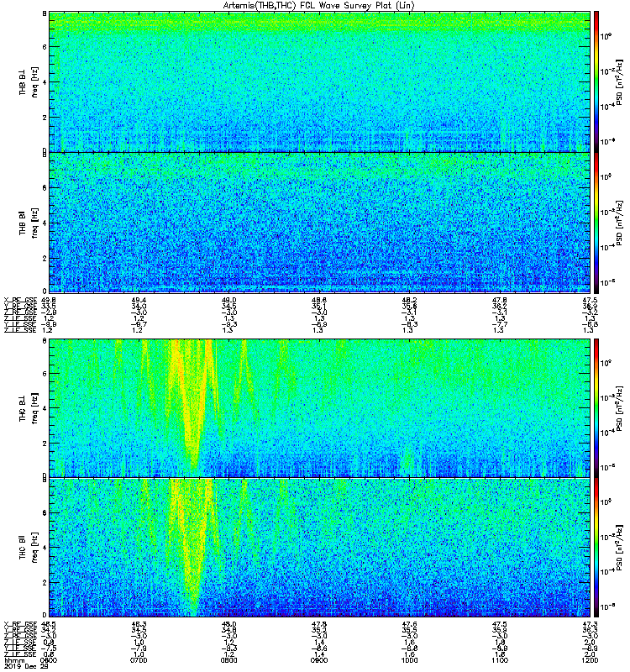
Task: Select the THB B∥ colorbar
Action: (x=596, y=223)
